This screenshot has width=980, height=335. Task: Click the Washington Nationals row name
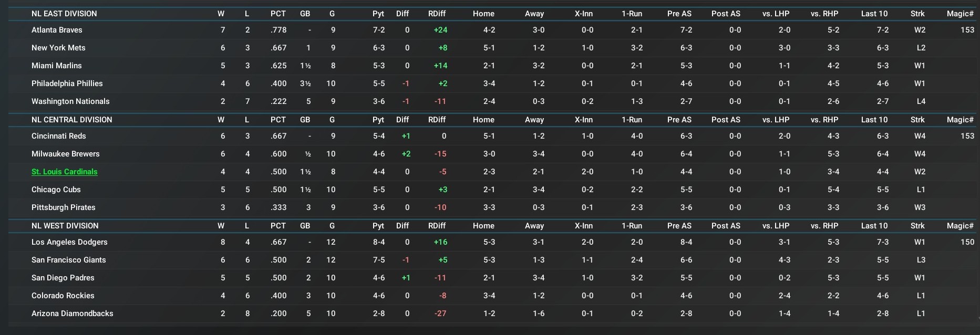click(x=70, y=101)
